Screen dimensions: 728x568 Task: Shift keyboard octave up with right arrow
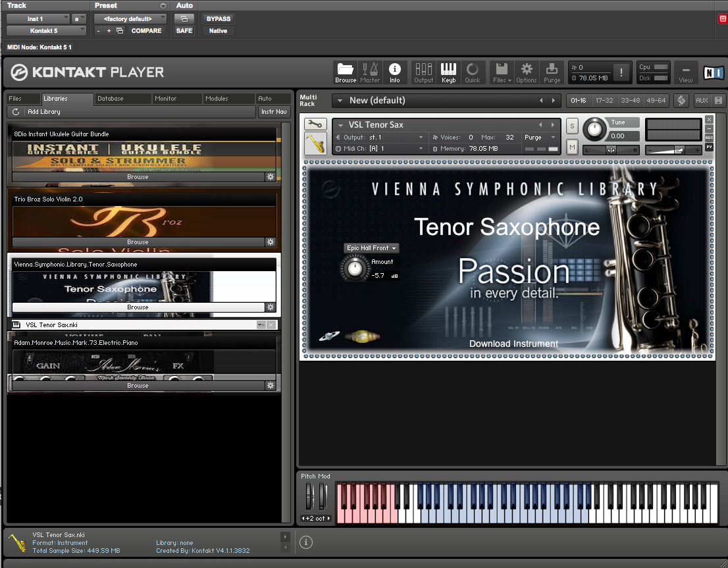[328, 518]
